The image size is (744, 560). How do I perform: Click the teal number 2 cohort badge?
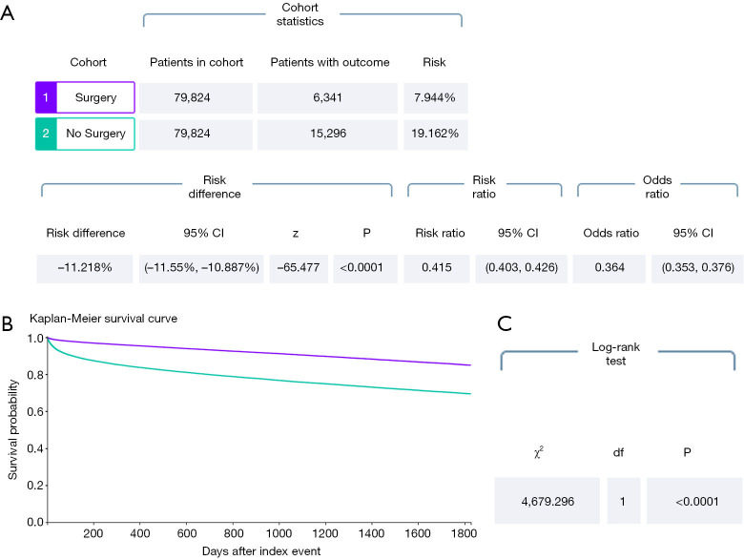[42, 134]
